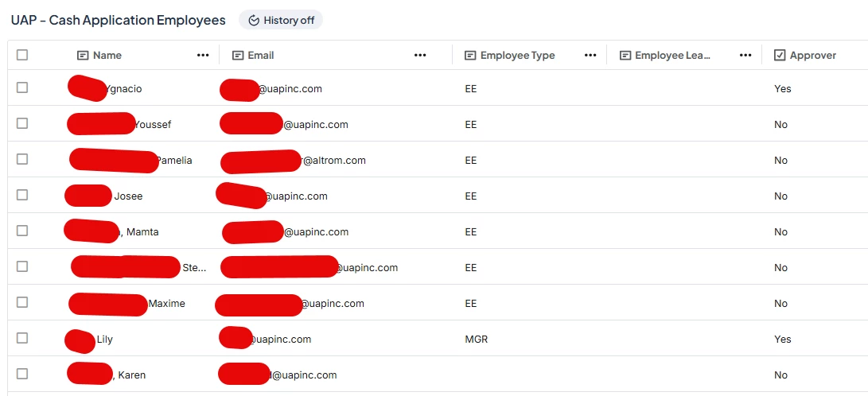This screenshot has width=868, height=396.
Task: Check the row box for Lily
Action: click(x=22, y=338)
